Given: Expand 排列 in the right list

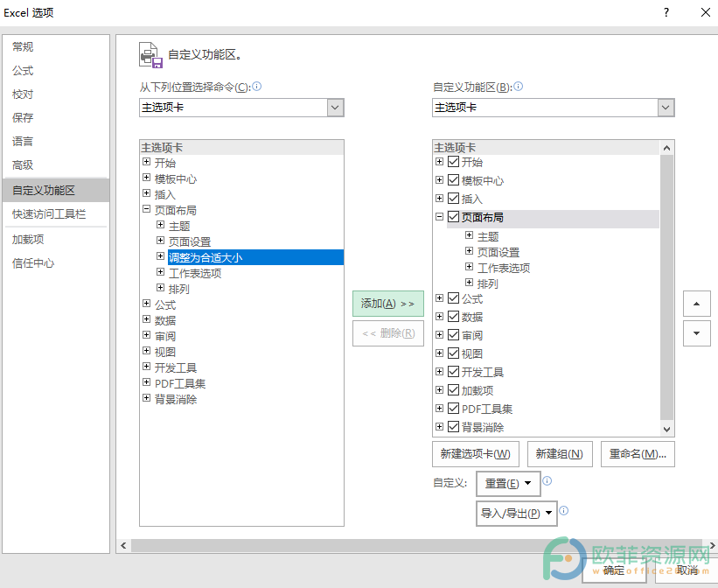Looking at the screenshot, I should coord(470,283).
